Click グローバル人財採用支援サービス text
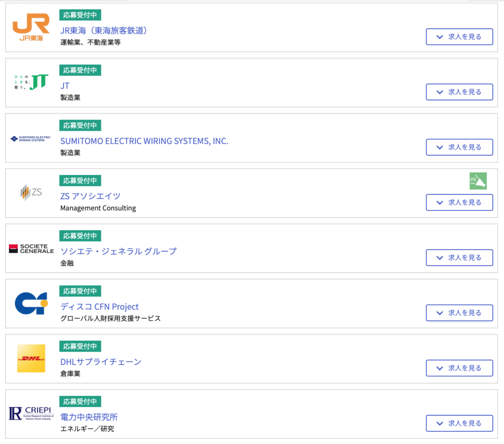504x444 pixels. 111,319
